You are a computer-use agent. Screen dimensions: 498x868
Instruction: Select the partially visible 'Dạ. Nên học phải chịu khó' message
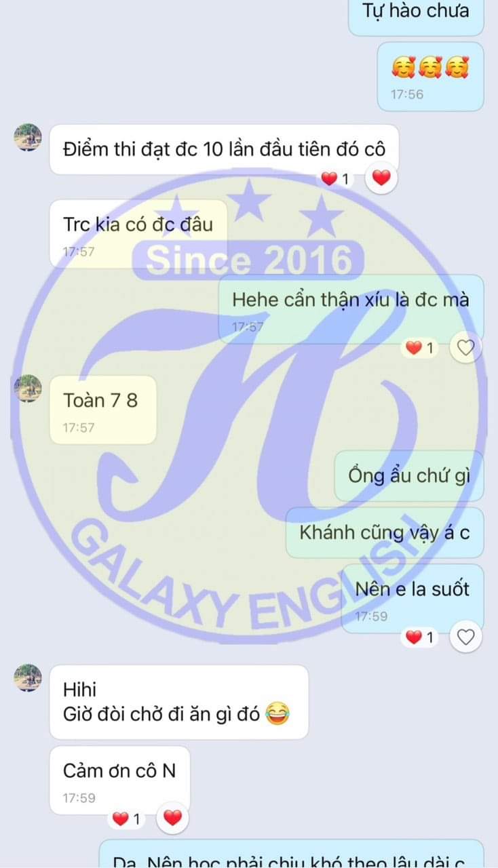click(x=292, y=854)
